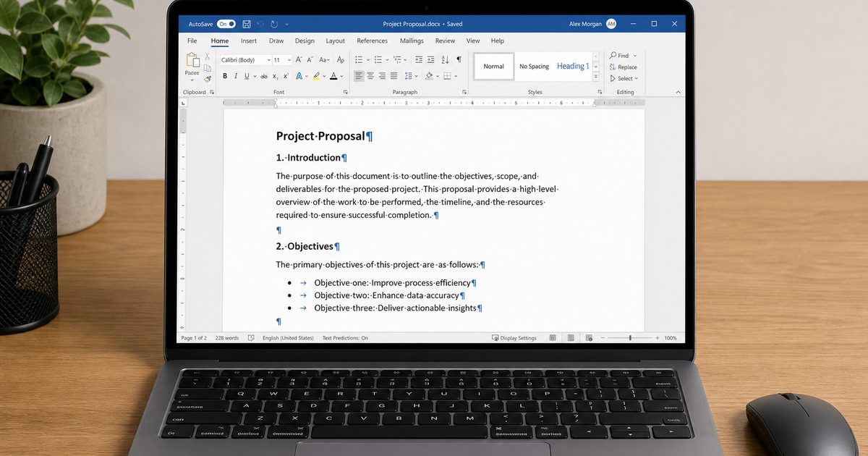Open the File menu
Viewport: 868px width, 456px height.
tap(192, 41)
